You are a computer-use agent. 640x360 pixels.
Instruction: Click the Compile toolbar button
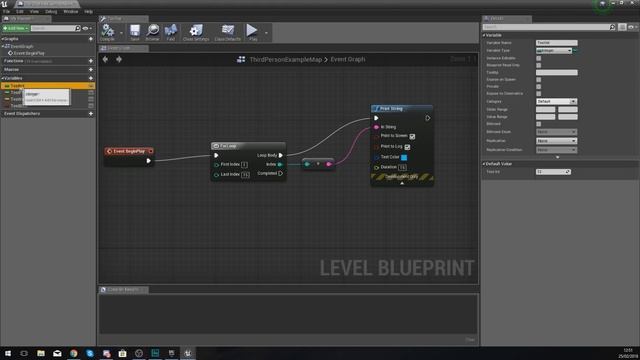coord(107,32)
